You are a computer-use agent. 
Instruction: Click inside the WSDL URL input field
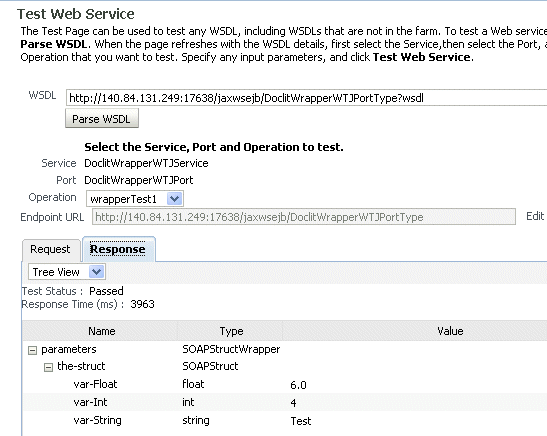tap(307, 98)
